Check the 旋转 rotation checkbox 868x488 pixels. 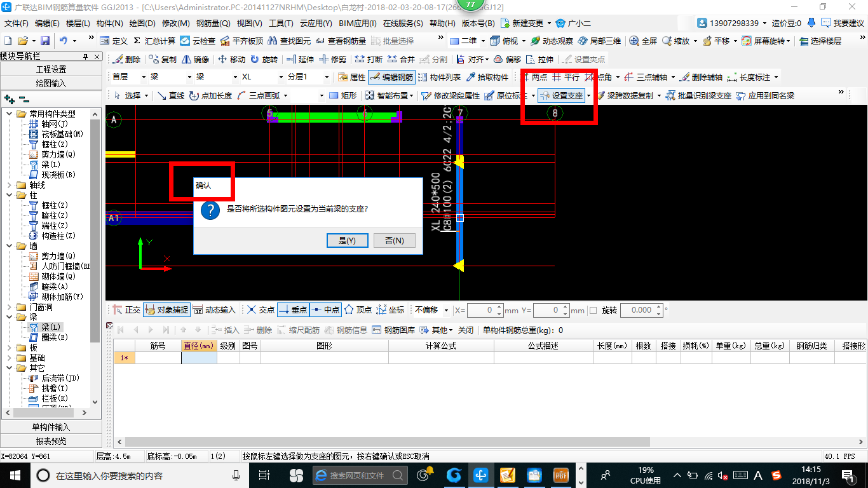(x=593, y=311)
